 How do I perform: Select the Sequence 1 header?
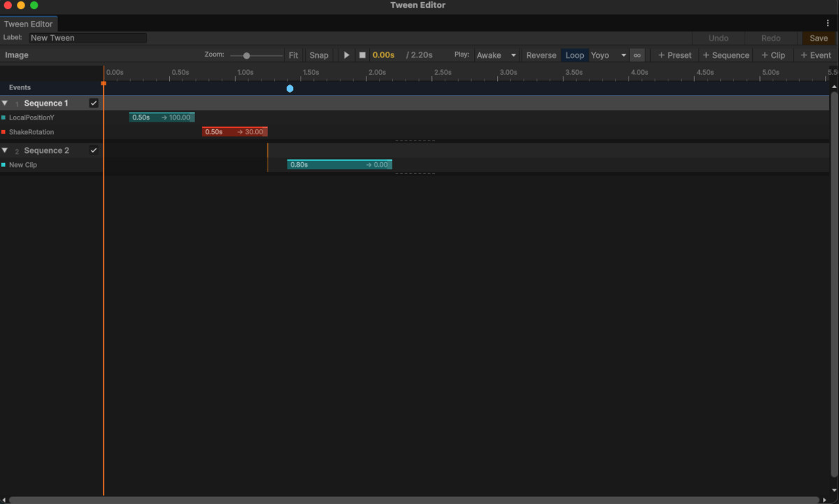point(46,103)
